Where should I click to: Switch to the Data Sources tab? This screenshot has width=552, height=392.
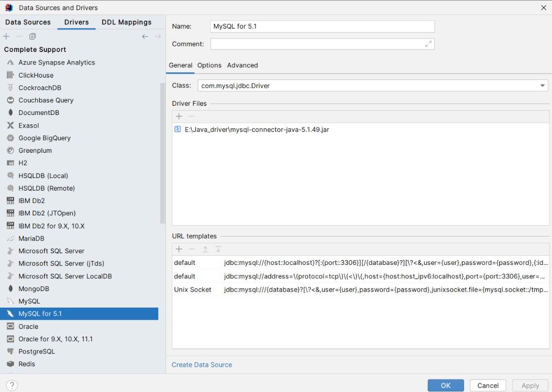tap(28, 22)
